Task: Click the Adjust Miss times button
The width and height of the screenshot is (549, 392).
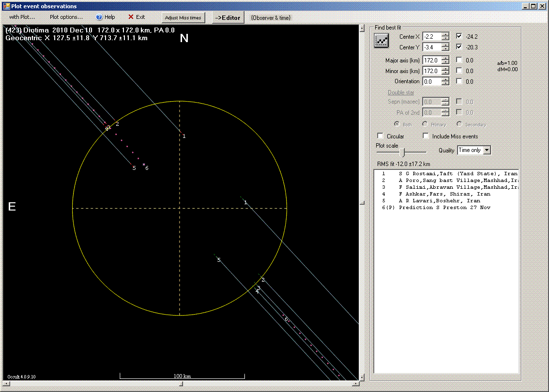Action: (x=183, y=17)
